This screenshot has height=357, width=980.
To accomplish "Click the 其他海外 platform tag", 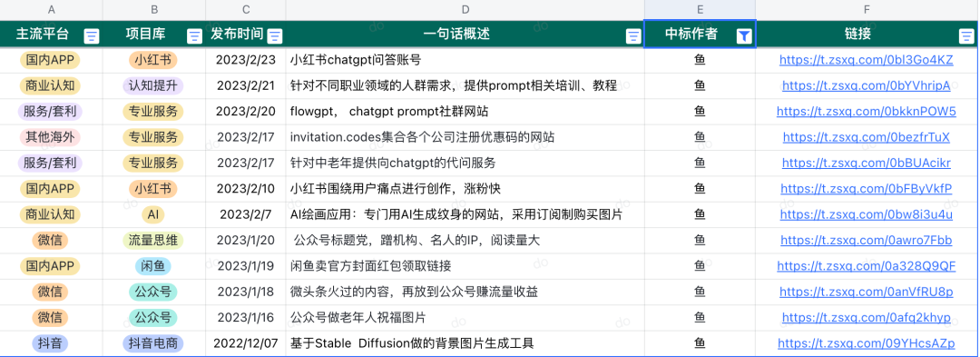I will pos(50,137).
